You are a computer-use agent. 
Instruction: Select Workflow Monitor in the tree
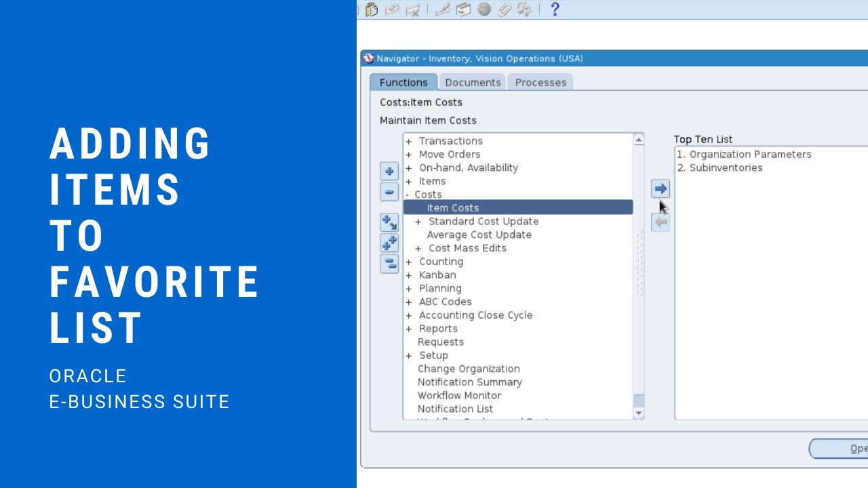[x=460, y=396]
